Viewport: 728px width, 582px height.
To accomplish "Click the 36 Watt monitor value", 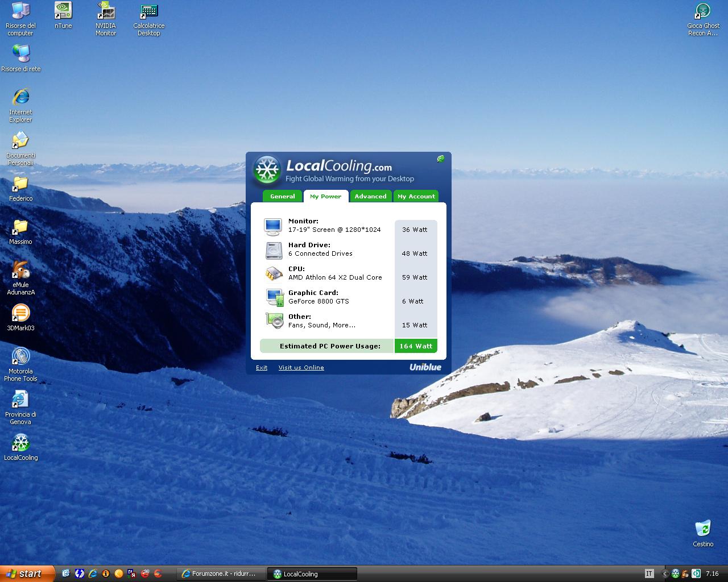I will pyautogui.click(x=415, y=230).
